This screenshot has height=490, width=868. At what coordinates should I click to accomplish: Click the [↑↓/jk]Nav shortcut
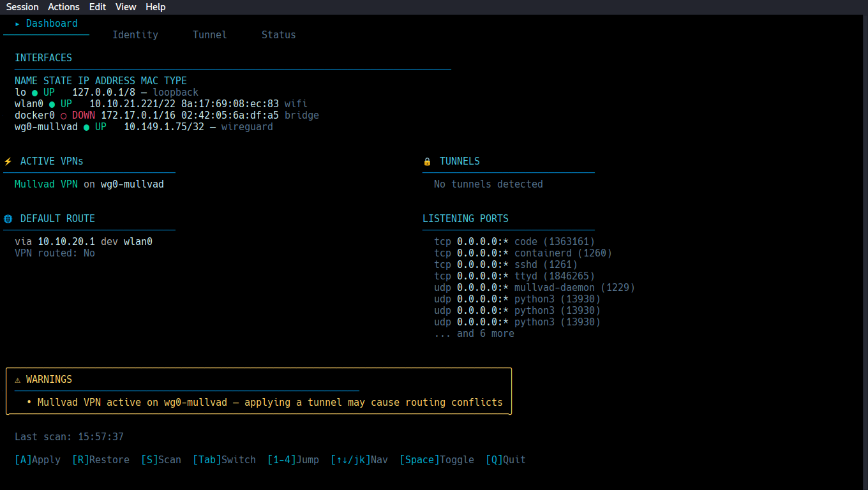pyautogui.click(x=359, y=460)
